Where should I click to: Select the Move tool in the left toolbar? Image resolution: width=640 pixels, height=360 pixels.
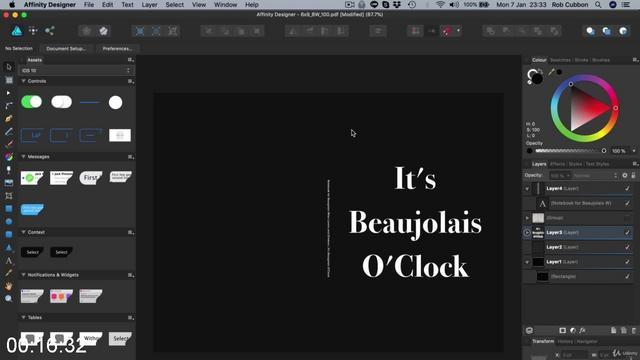[x=9, y=67]
